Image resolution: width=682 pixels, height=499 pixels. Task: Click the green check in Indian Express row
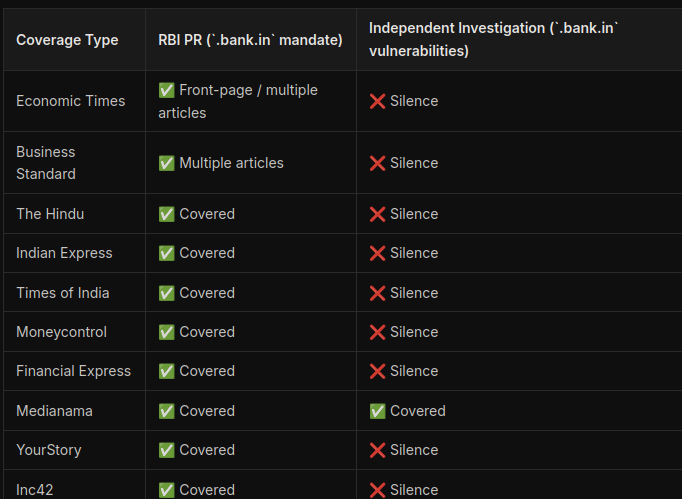pos(166,253)
